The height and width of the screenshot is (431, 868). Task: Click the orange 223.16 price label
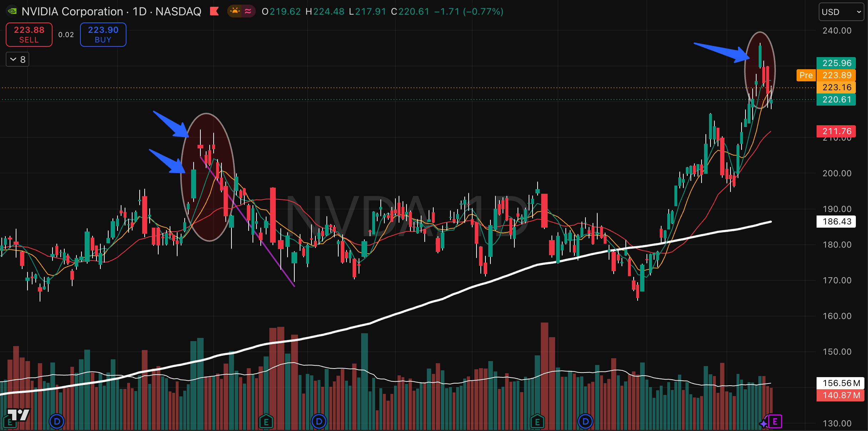(x=836, y=87)
